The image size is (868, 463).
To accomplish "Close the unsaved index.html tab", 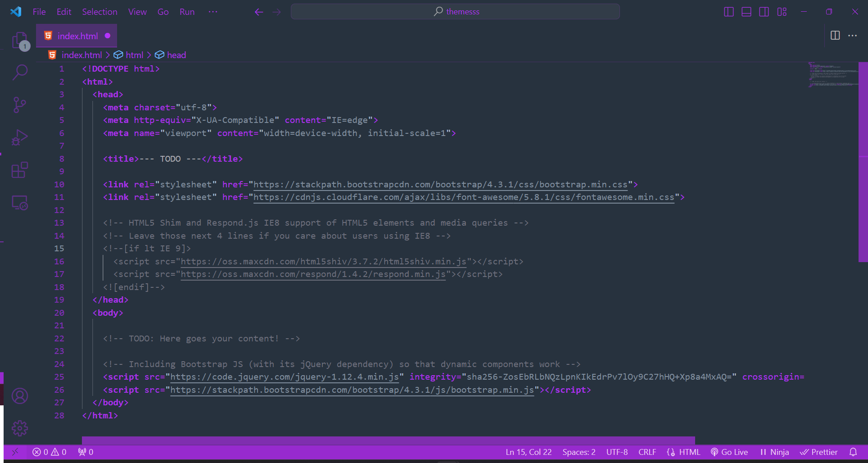I will (108, 36).
